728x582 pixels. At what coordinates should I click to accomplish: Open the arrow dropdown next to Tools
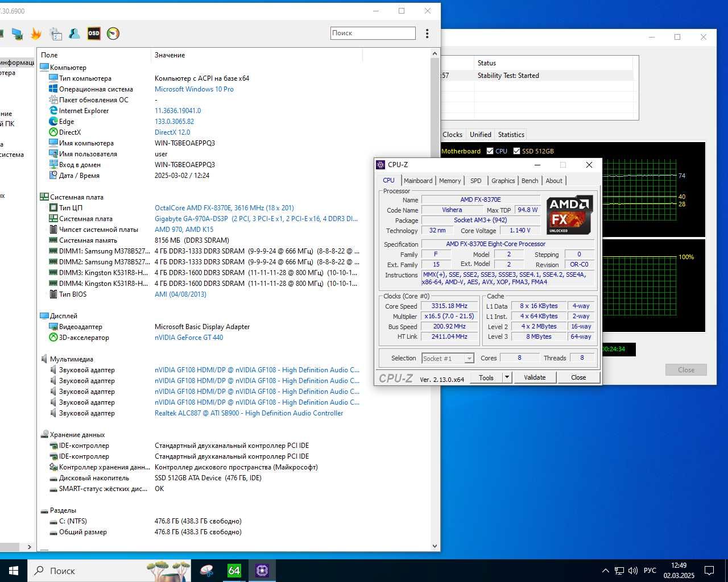click(507, 377)
